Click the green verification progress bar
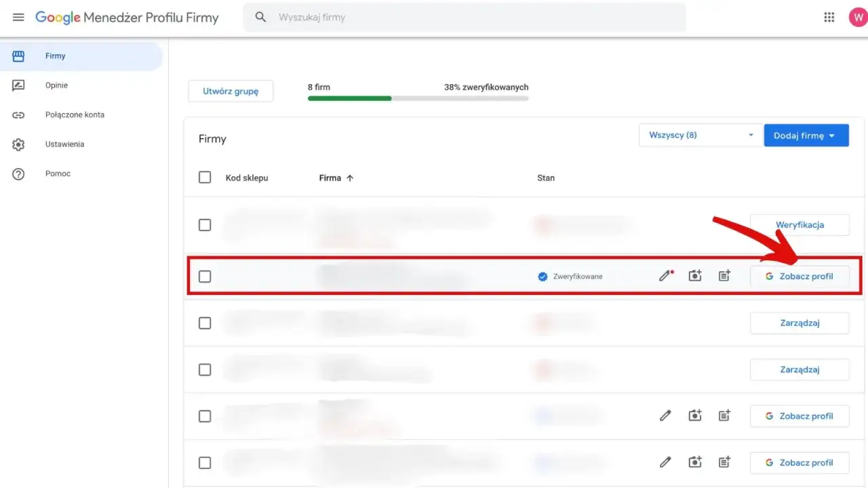This screenshot has height=488, width=868. coord(350,98)
